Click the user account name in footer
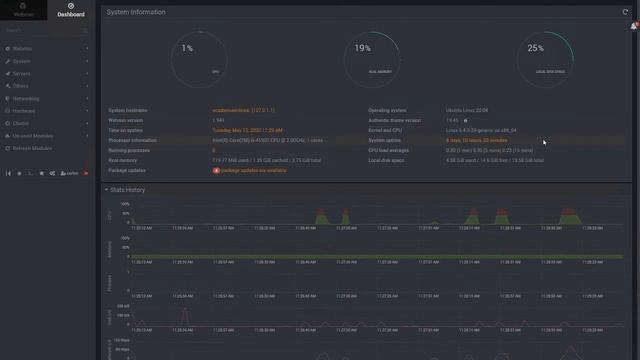Image resolution: width=640 pixels, height=360 pixels. pyautogui.click(x=69, y=173)
